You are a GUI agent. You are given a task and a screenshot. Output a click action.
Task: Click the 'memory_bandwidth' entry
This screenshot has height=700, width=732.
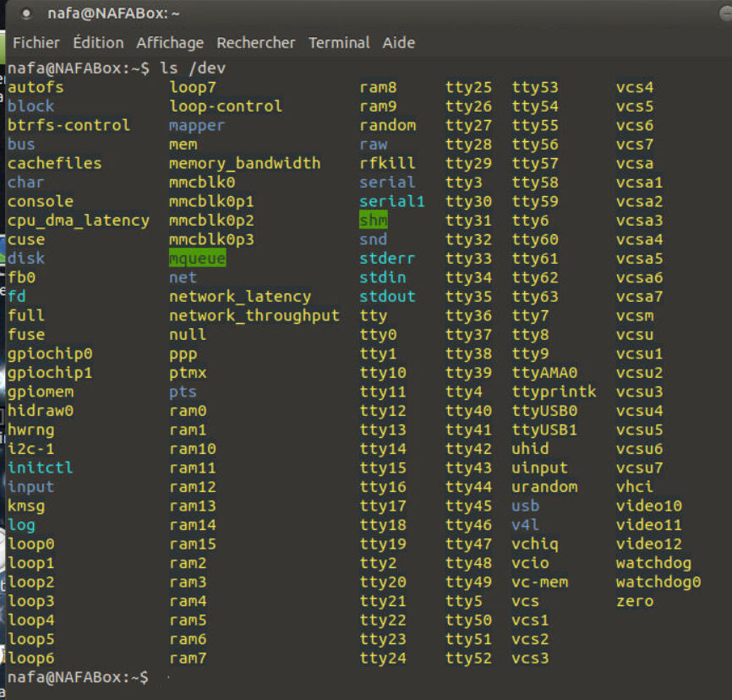244,163
